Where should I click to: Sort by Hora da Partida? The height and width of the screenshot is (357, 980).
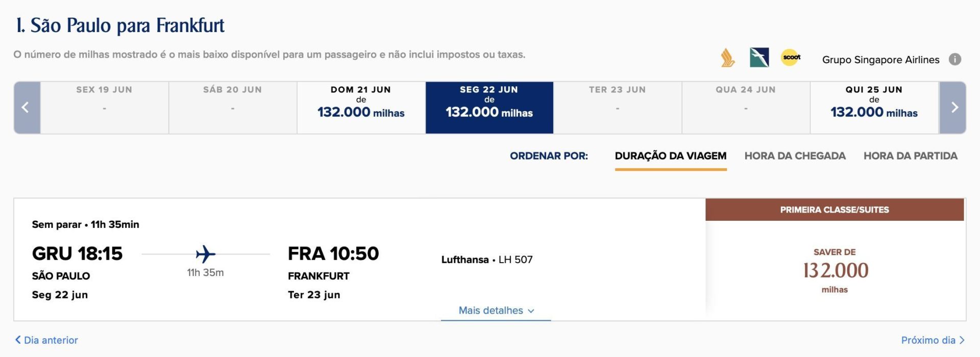pos(910,156)
